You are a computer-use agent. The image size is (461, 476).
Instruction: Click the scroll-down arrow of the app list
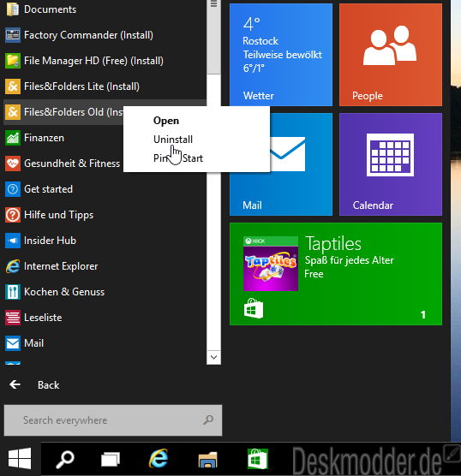pyautogui.click(x=213, y=357)
